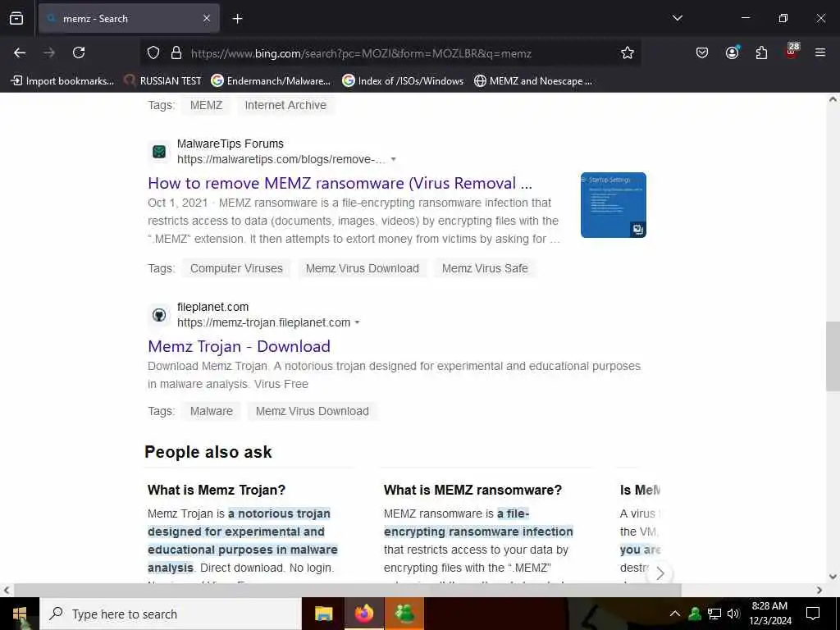Click the horizontal scrollbar thumb
Viewport: 840px width, 630px height.
(347, 590)
